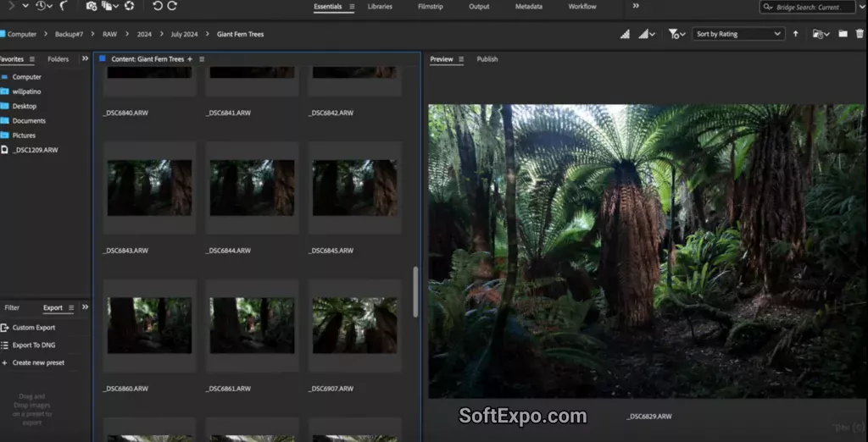
Task: Click Export To DNG preset
Action: [33, 345]
